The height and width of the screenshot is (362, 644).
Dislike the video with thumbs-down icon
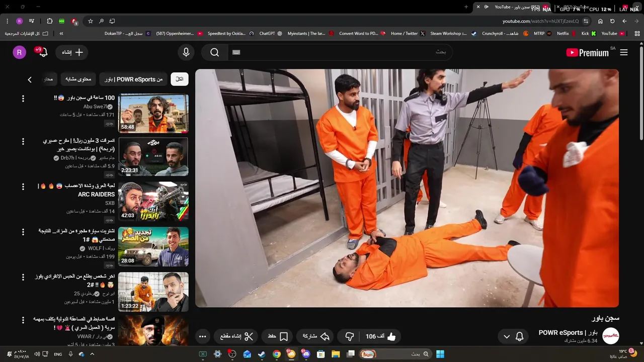[x=350, y=336]
